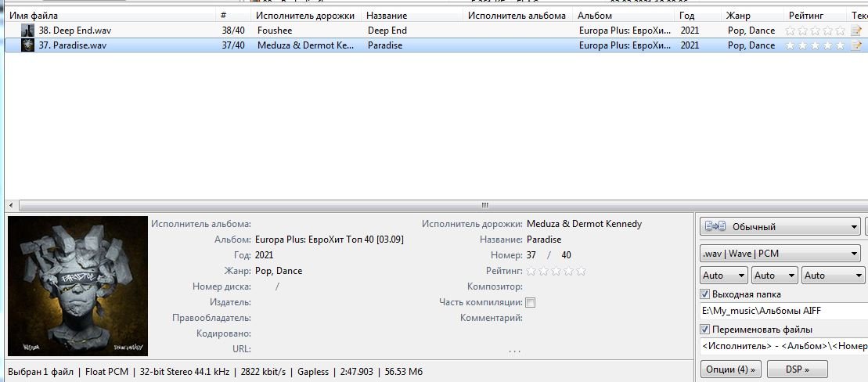Sort by Год column header
This screenshot has height=382, width=868.
[x=697, y=16]
